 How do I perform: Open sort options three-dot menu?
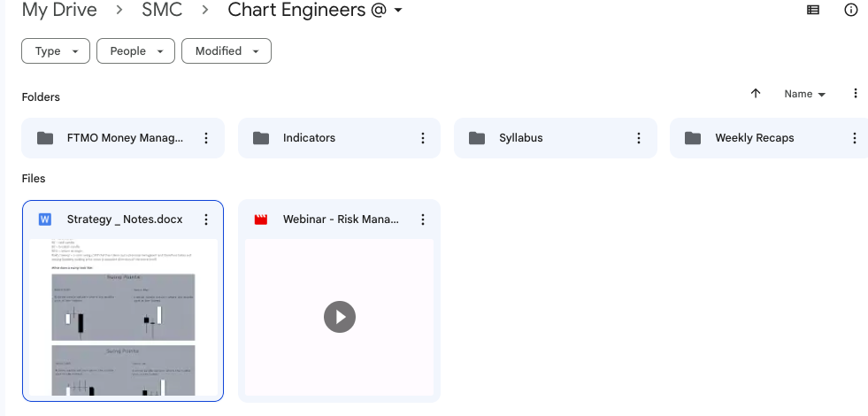(855, 94)
